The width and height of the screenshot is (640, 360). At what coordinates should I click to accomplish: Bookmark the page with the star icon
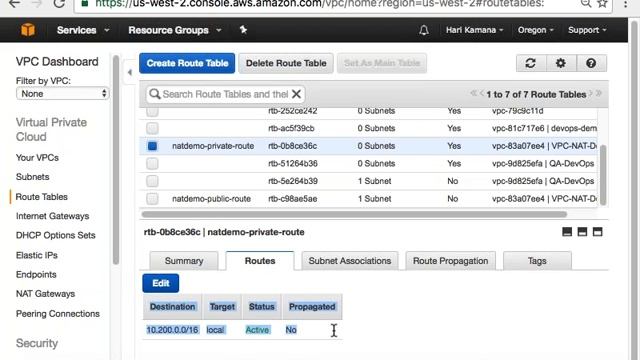click(x=602, y=4)
